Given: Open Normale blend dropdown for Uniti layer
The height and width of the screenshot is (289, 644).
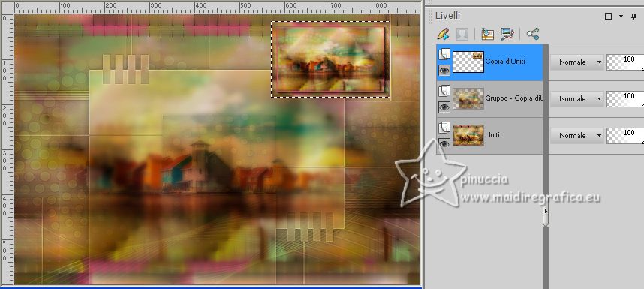Looking at the screenshot, I should coord(576,135).
